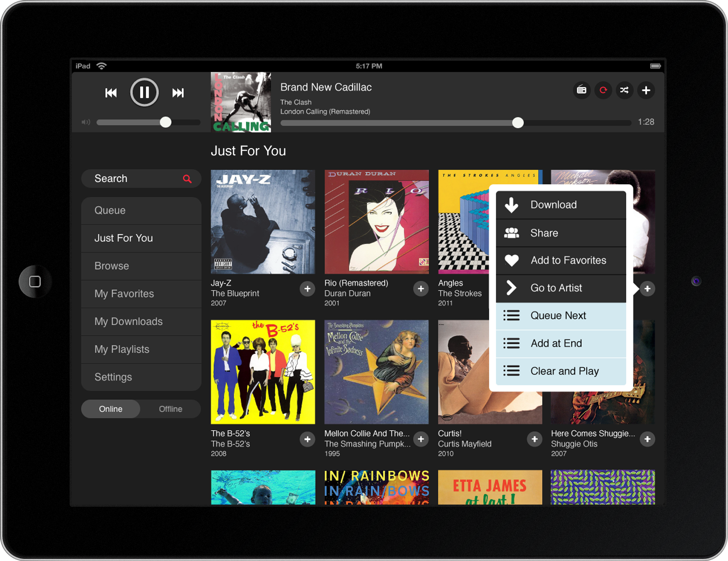Click the song progress slider knob
The width and height of the screenshot is (728, 561).
[518, 123]
